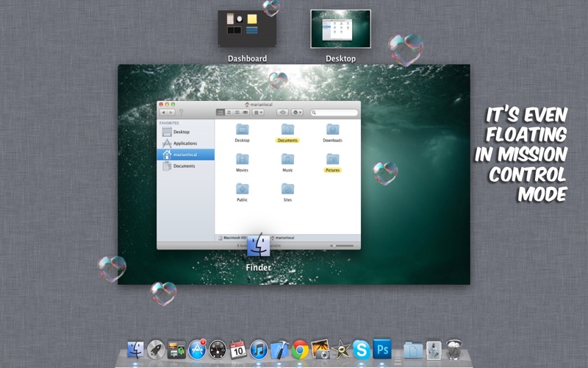Click marianlocal in the path bar
Image resolution: width=588 pixels, height=368 pixels.
(282, 238)
